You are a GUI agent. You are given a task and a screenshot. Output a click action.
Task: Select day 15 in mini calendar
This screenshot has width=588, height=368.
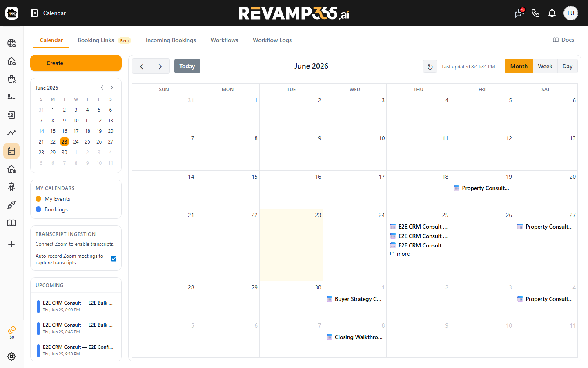pos(53,131)
